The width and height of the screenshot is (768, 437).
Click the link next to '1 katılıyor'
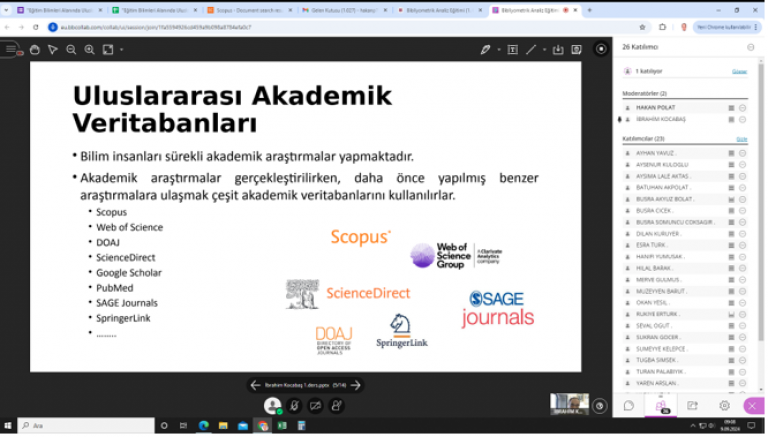pos(739,72)
